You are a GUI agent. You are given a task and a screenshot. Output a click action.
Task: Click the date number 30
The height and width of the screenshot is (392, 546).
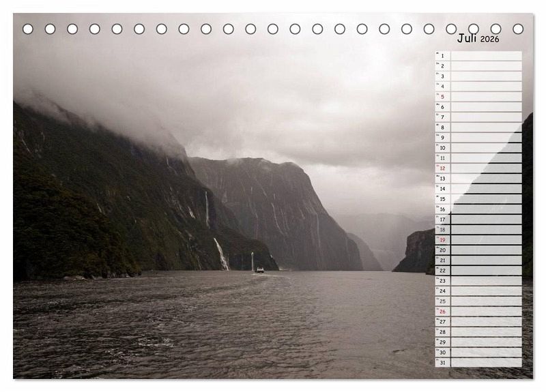(x=442, y=352)
